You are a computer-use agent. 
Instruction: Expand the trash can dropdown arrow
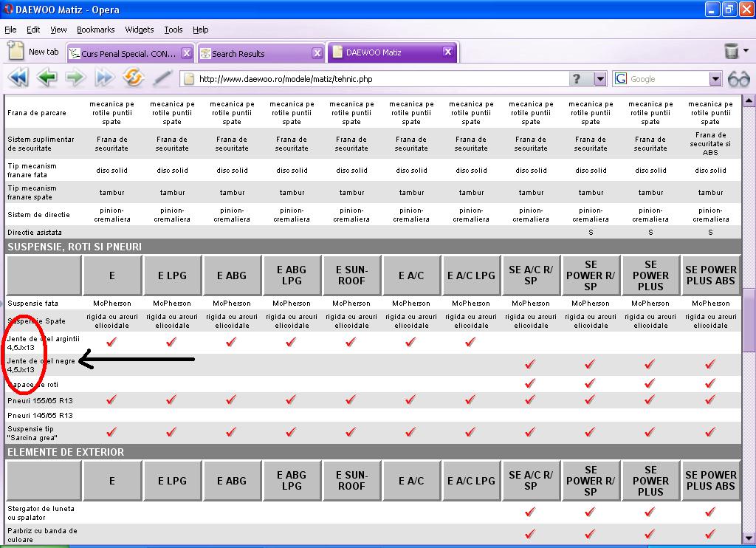point(746,51)
